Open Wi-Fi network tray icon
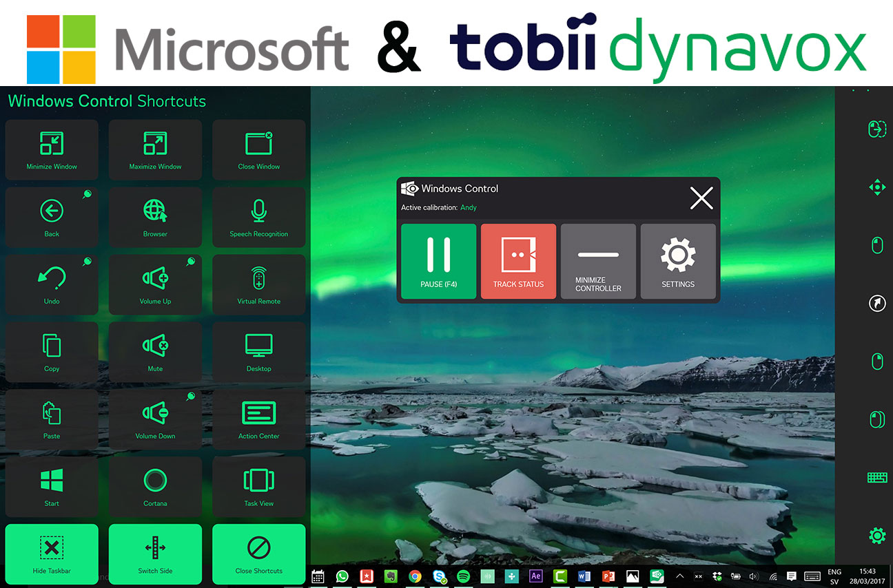This screenshot has height=588, width=893. pos(773,576)
